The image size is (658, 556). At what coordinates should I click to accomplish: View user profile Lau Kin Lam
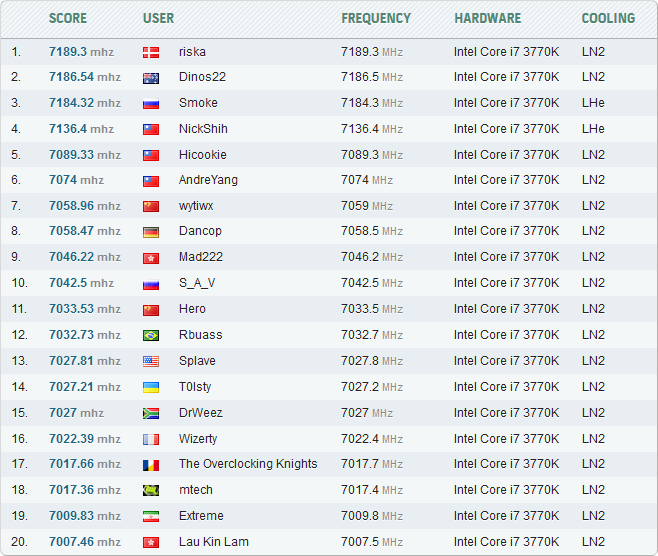click(x=214, y=542)
